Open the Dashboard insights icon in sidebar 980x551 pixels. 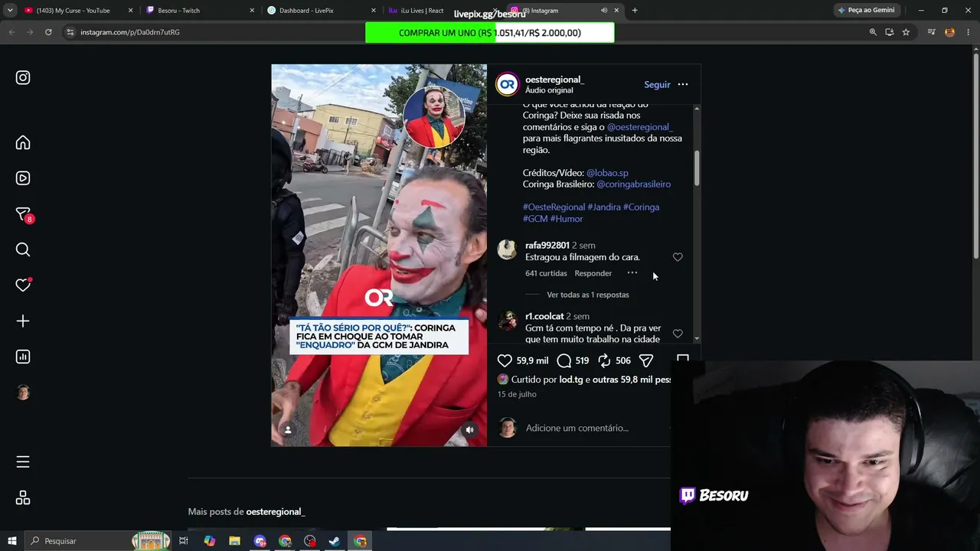(x=23, y=357)
